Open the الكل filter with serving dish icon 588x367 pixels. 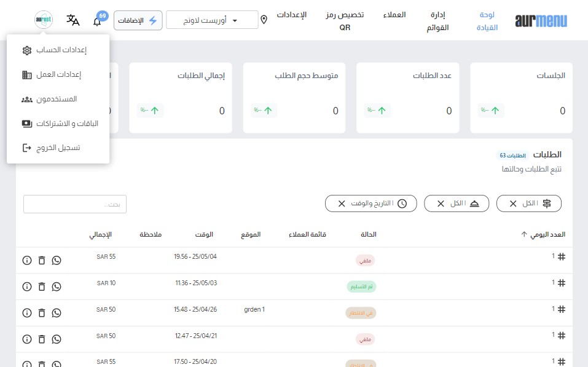click(x=456, y=203)
